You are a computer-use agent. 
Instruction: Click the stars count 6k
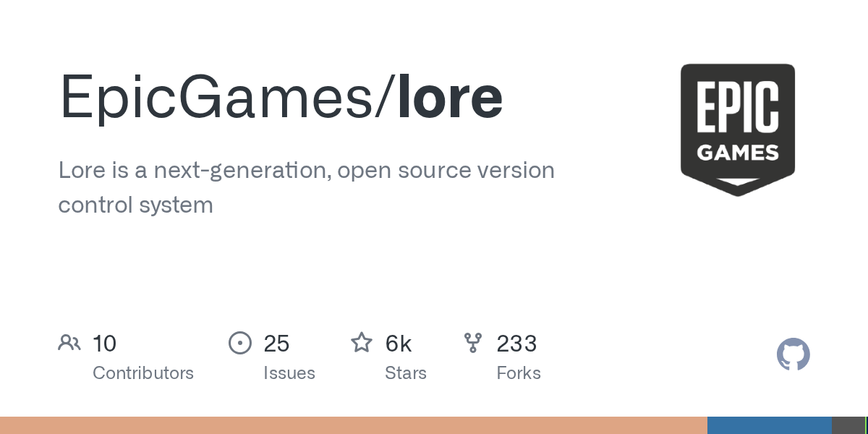pyautogui.click(x=399, y=344)
